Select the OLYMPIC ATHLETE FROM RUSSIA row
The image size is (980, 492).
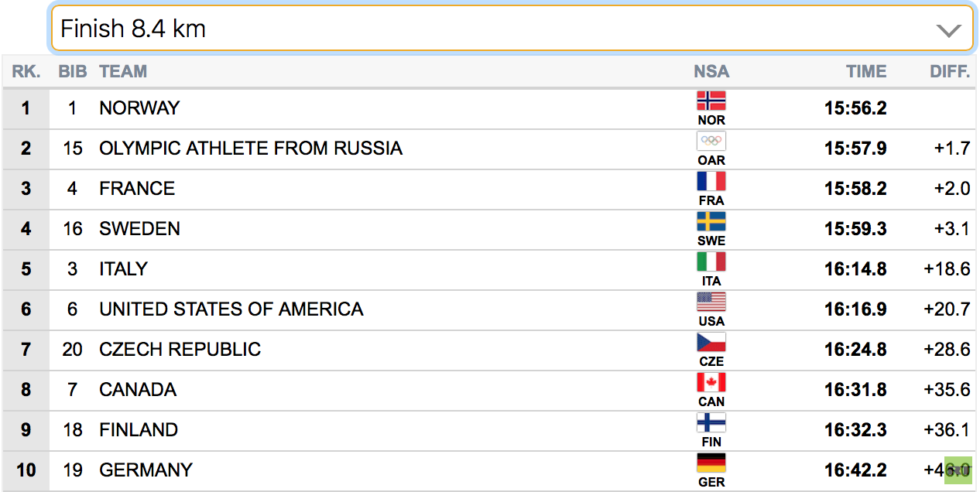click(490, 149)
